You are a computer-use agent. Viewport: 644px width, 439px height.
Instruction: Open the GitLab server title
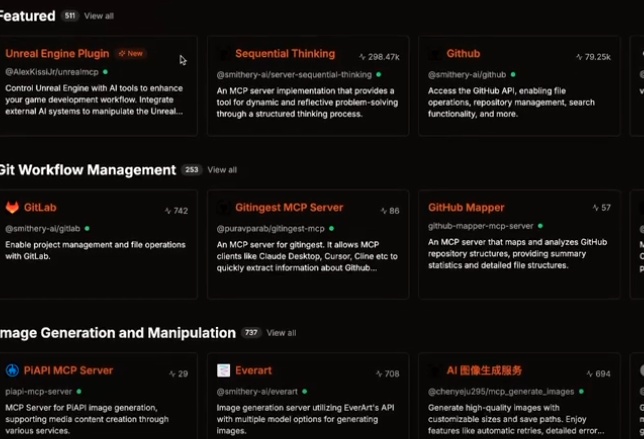tap(40, 207)
